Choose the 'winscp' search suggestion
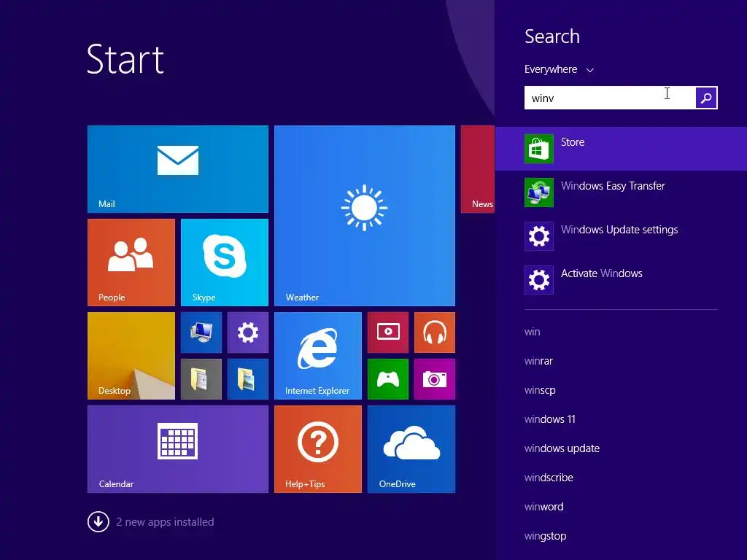The image size is (747, 560). 540,390
